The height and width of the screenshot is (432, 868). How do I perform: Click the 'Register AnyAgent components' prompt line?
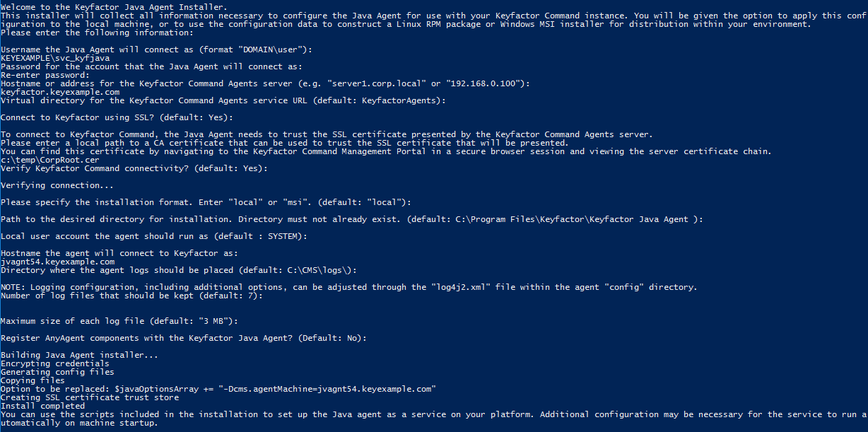184,338
